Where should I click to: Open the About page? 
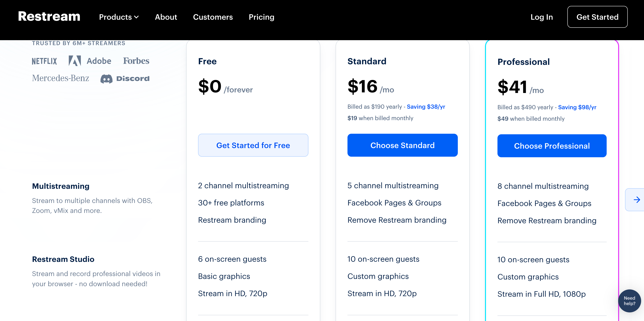coord(166,17)
